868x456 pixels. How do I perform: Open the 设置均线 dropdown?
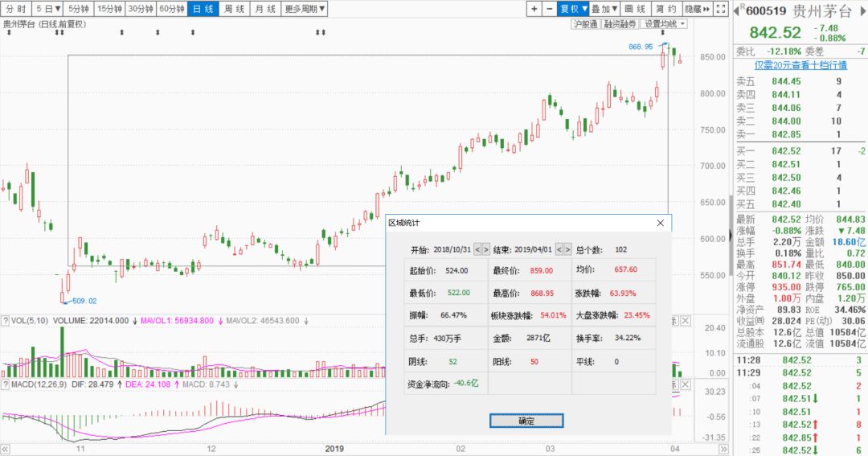[x=664, y=24]
